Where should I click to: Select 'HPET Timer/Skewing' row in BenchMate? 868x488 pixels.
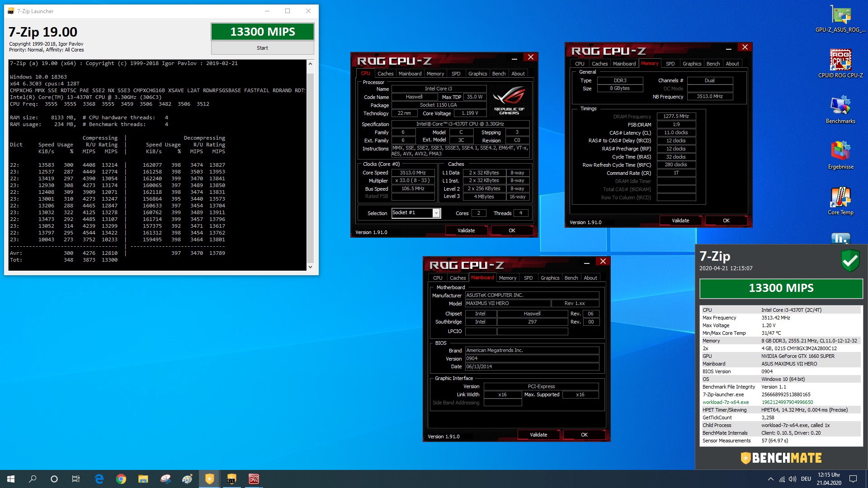(781, 410)
